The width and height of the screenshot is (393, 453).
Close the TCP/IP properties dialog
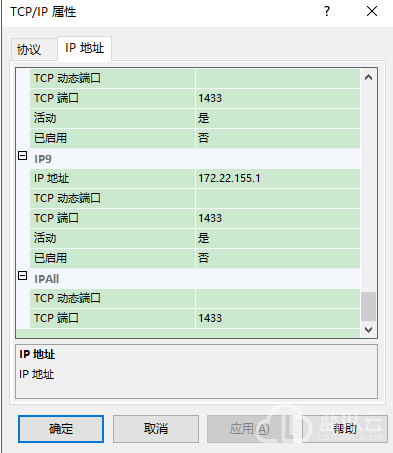pyautogui.click(x=372, y=11)
